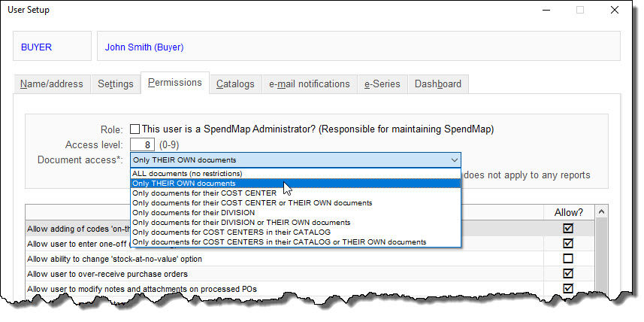
Task: Collapse the Document access dropdown arrow
Action: coord(453,160)
